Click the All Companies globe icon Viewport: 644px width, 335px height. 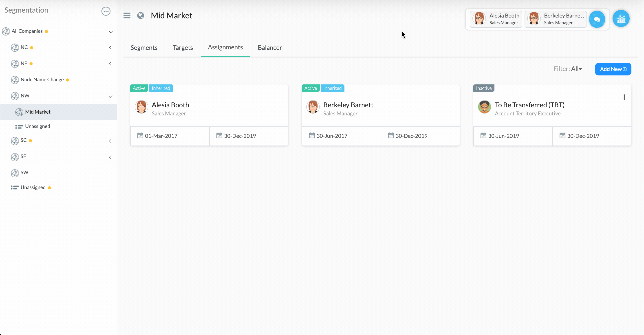6,31
